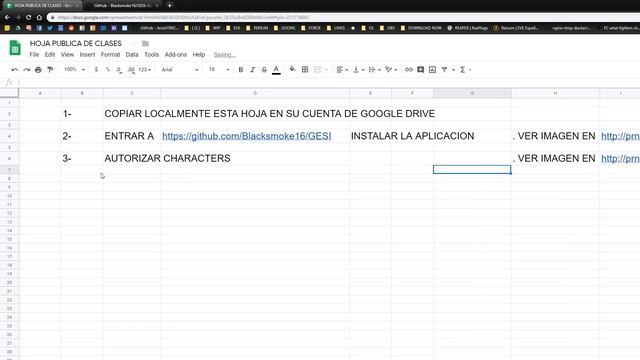
Task: Open the Insert menu
Action: click(87, 55)
